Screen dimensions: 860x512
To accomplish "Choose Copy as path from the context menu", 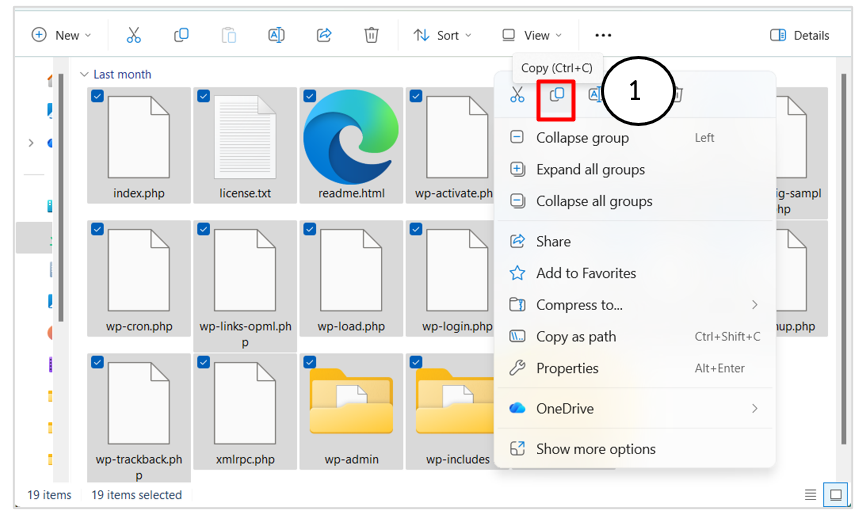I will click(x=575, y=337).
